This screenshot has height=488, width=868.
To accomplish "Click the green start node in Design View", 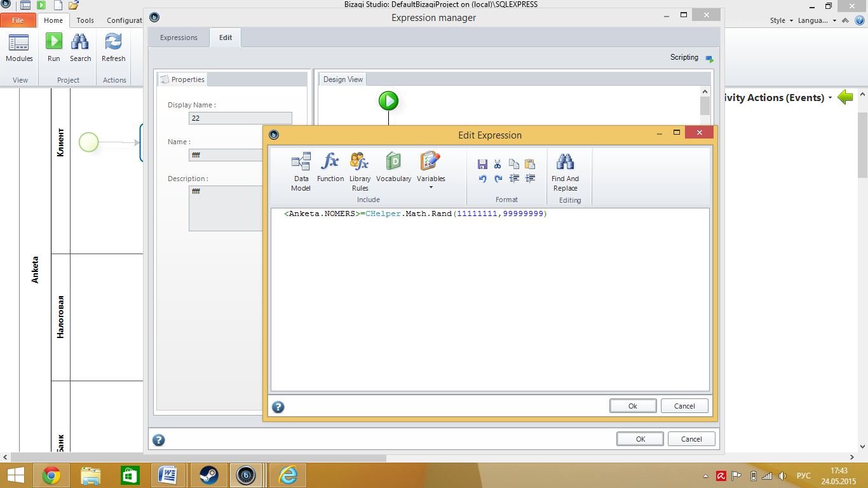I will point(388,100).
